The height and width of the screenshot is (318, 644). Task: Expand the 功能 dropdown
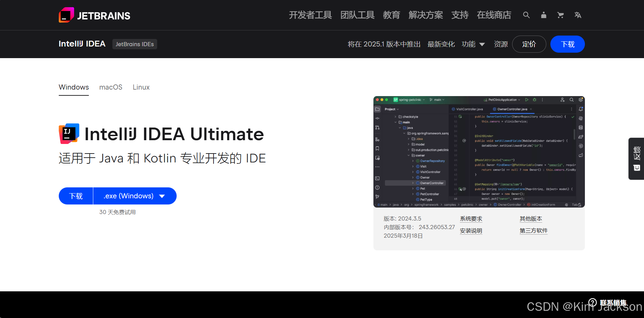coord(474,44)
